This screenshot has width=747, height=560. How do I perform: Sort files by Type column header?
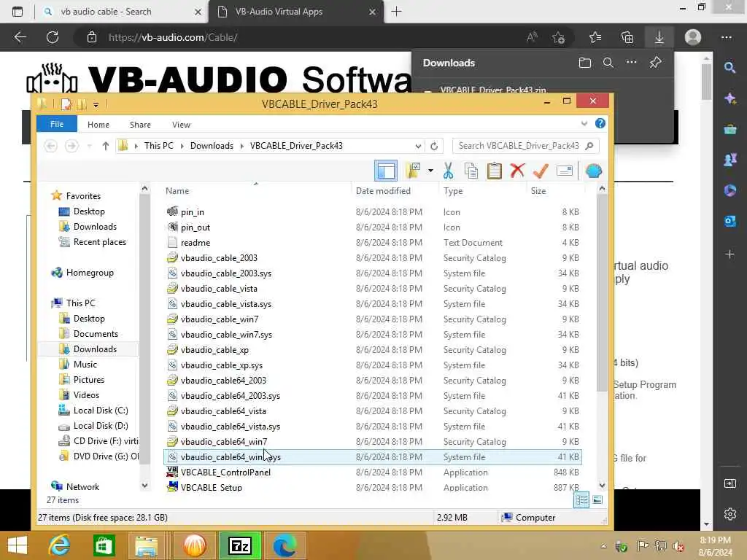point(452,190)
